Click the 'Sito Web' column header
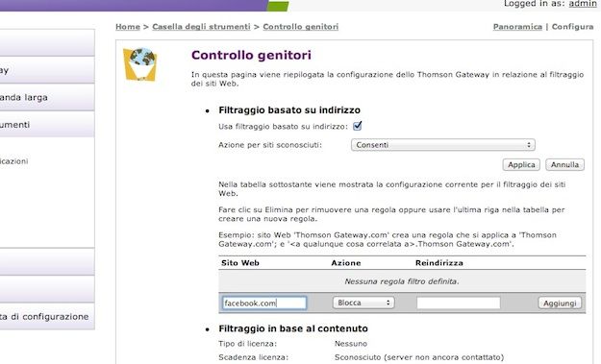The width and height of the screenshot is (601, 364). 240,263
